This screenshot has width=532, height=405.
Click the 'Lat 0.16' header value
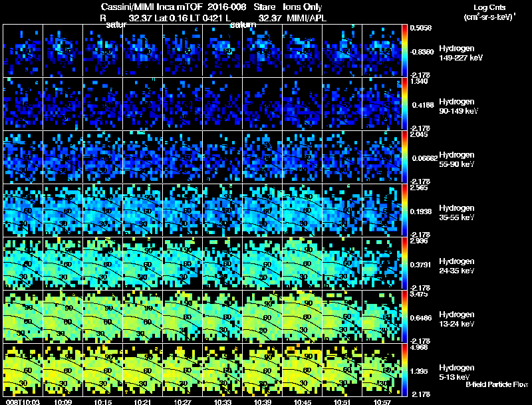[172, 18]
